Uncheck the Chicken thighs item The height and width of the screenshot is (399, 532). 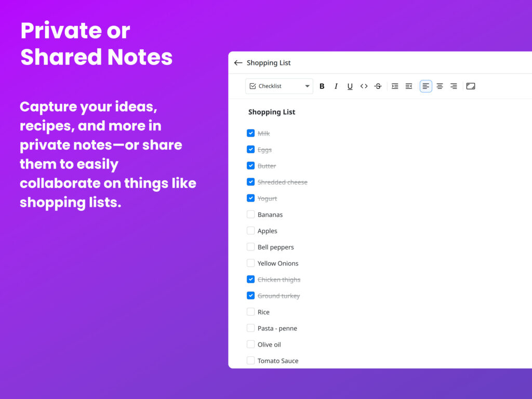coord(251,280)
